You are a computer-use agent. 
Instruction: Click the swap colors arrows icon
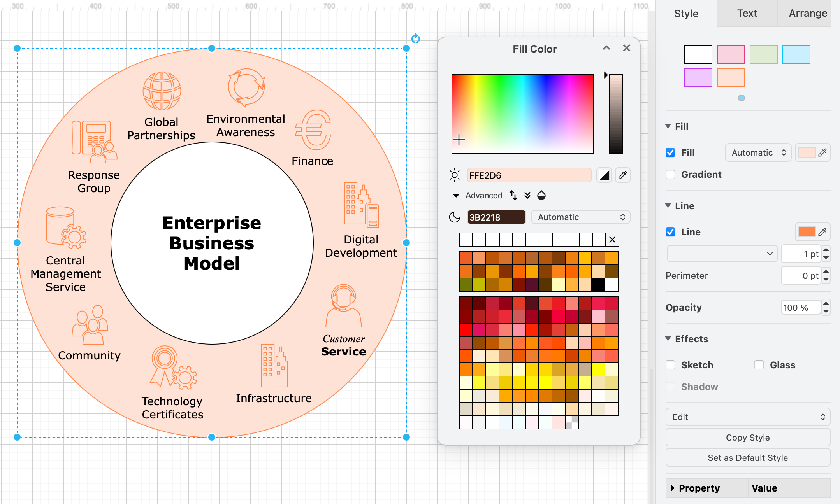[x=513, y=195]
